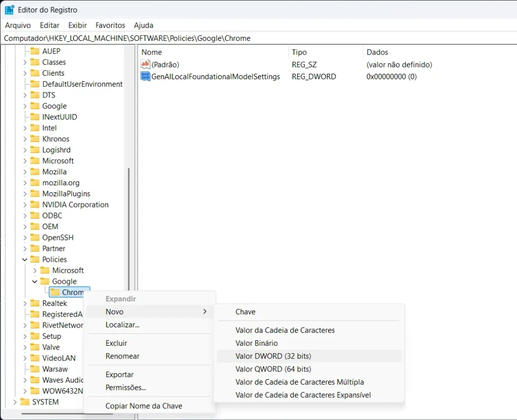Screen dimensions: 517x420
Task: Click the ODBC folder icon
Action: click(x=35, y=215)
